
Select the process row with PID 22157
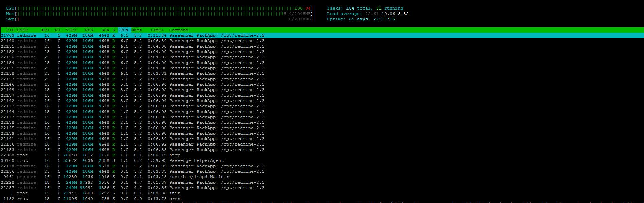tap(322, 79)
